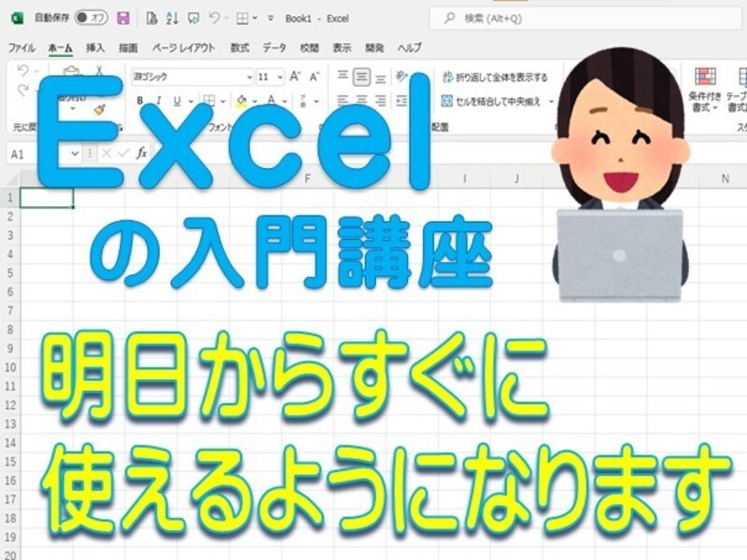The image size is (747, 560).
Task: Click the Increase Font Size icon
Action: (295, 77)
